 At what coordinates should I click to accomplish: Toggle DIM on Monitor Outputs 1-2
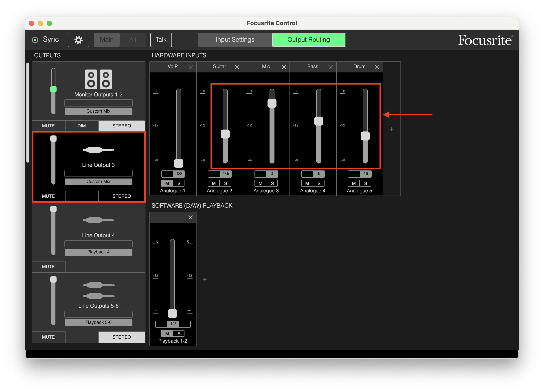81,126
